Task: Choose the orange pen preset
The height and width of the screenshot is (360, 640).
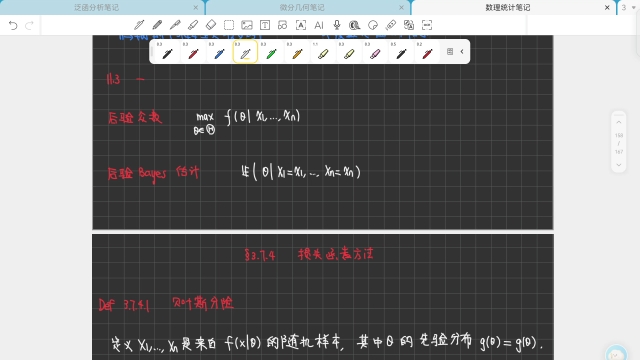Action: click(298, 52)
